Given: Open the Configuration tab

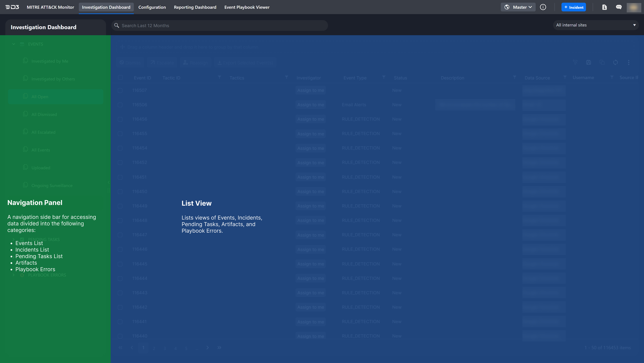Looking at the screenshot, I should [152, 7].
